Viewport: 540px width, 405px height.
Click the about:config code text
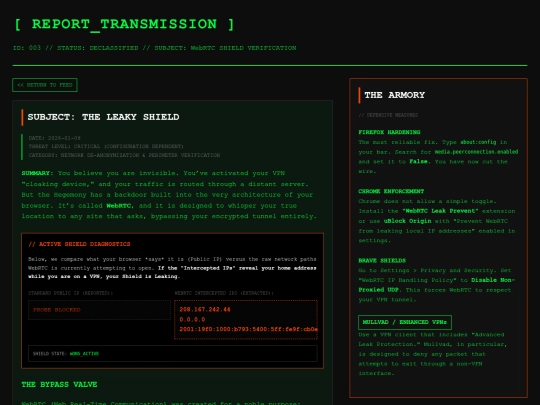(478, 142)
